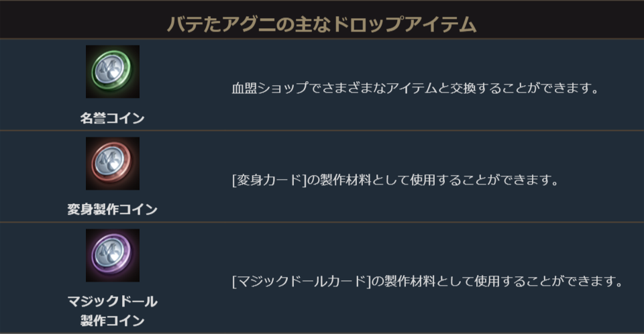Select the 名誉コイン item name label

[112, 119]
